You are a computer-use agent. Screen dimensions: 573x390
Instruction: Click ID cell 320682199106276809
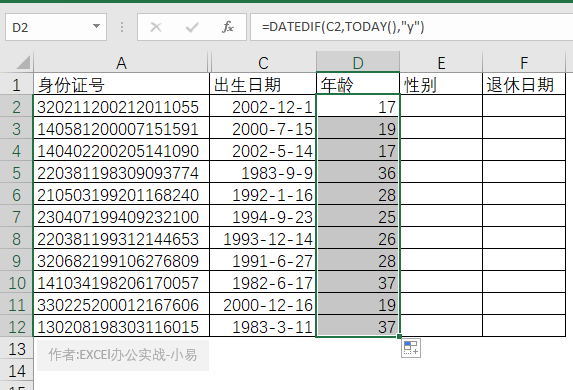point(121,260)
